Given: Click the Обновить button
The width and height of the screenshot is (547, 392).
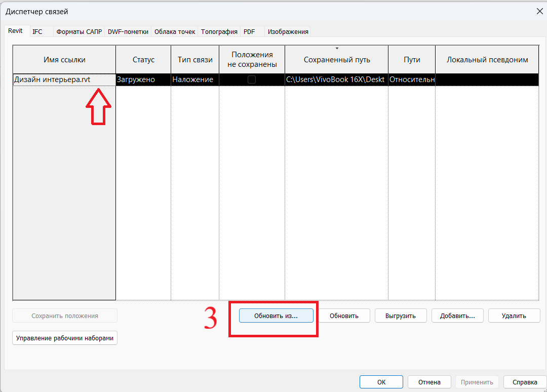Looking at the screenshot, I should pyautogui.click(x=344, y=316).
